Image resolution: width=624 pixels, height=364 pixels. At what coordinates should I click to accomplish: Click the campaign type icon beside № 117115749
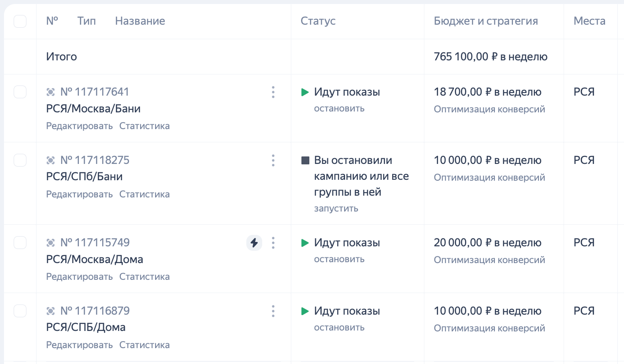tap(51, 243)
